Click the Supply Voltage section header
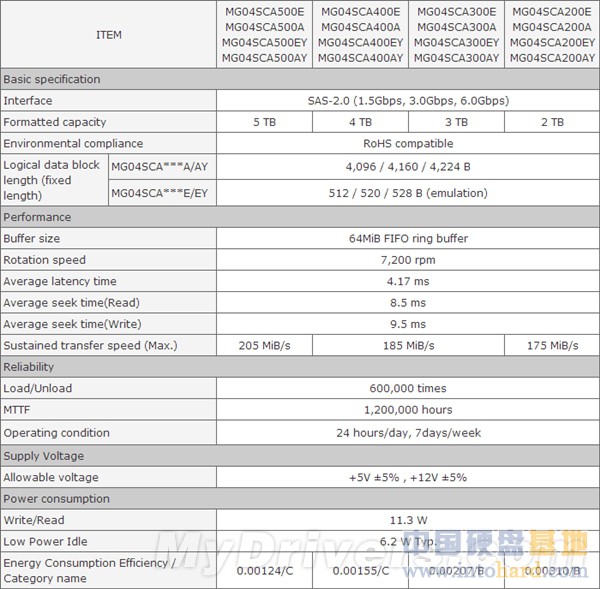 (300, 456)
